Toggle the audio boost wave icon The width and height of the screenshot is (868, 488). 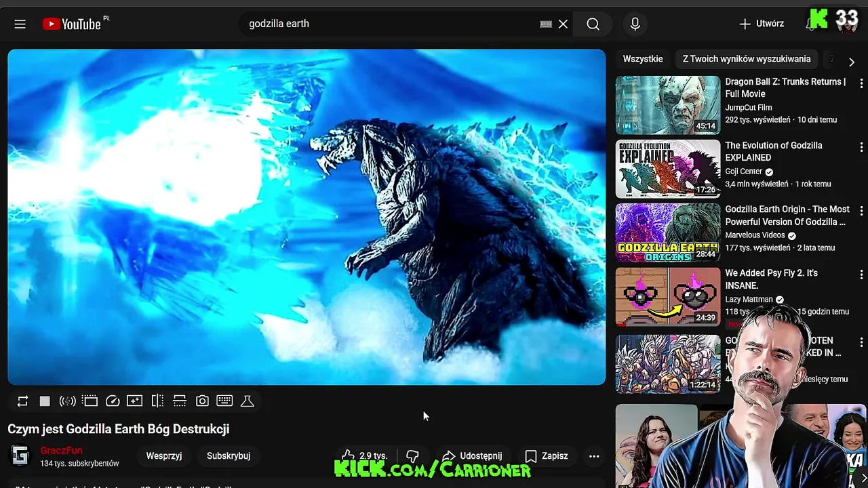pos(67,401)
